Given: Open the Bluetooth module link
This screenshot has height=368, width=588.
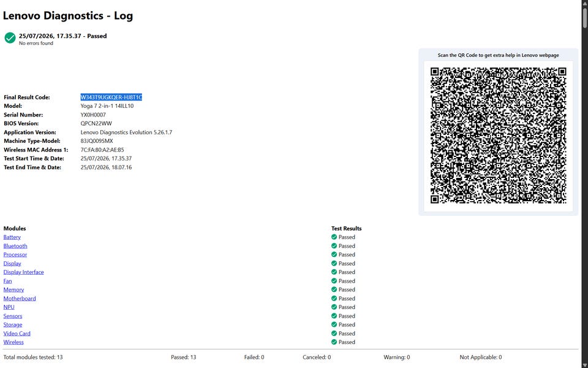Looking at the screenshot, I should tap(15, 246).
